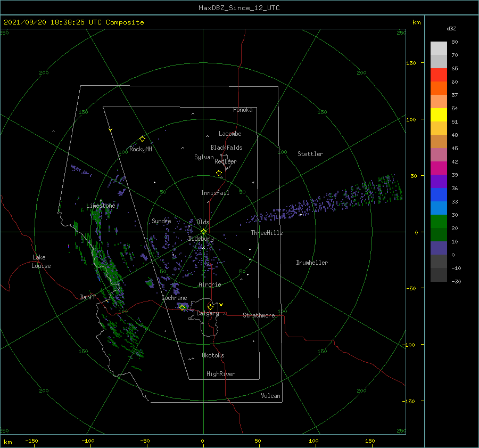
Task: Select the dark green swatch above 10
Action: coord(439,235)
